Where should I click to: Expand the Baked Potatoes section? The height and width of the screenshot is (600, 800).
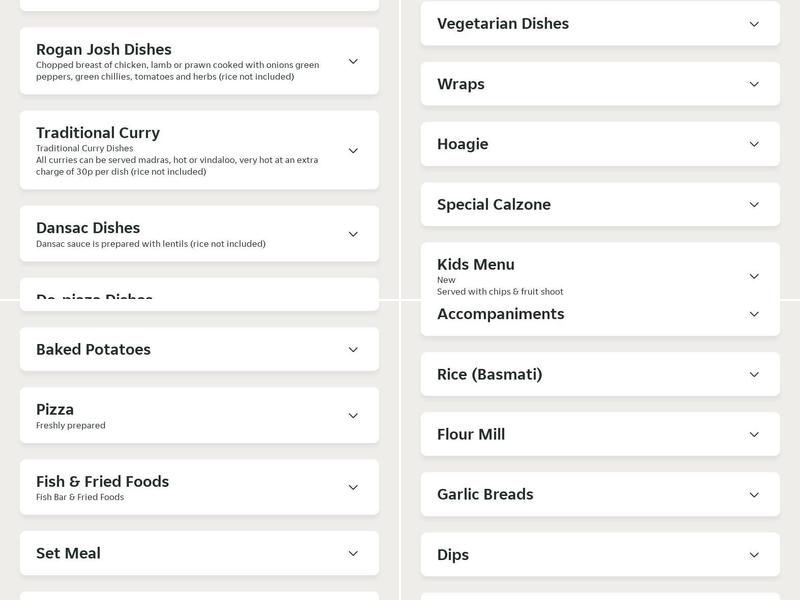point(200,349)
